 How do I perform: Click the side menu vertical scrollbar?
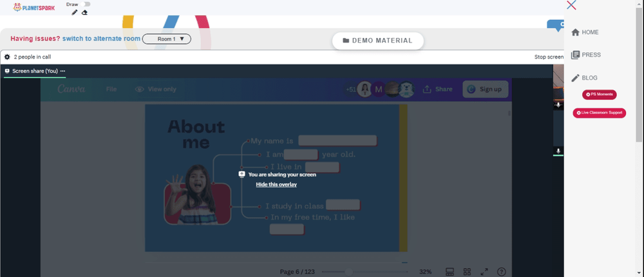(x=639, y=74)
